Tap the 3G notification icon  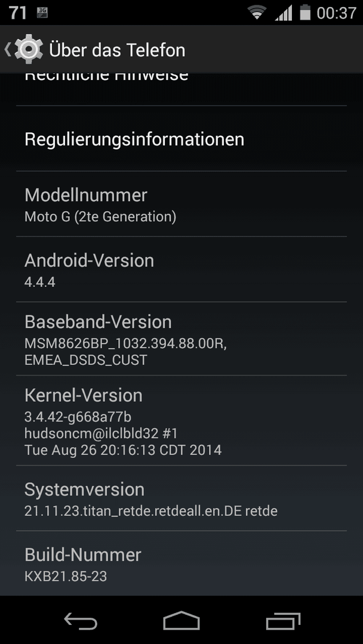click(42, 13)
